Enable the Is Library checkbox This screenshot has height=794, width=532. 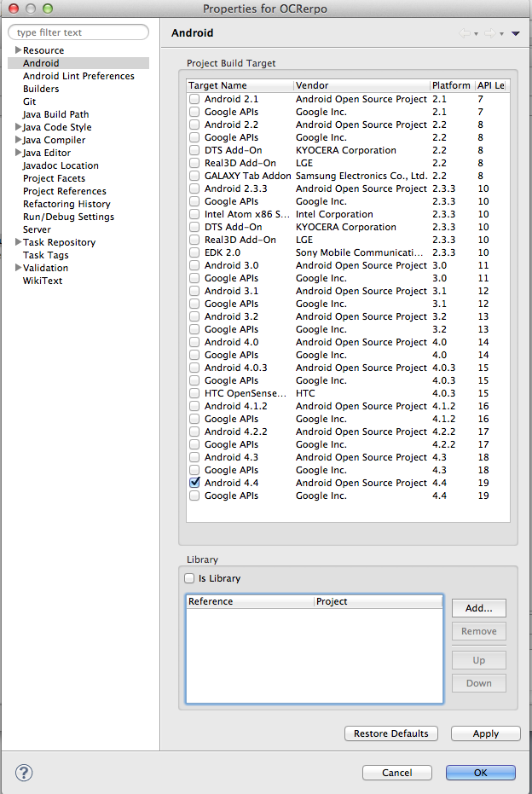[x=189, y=578]
